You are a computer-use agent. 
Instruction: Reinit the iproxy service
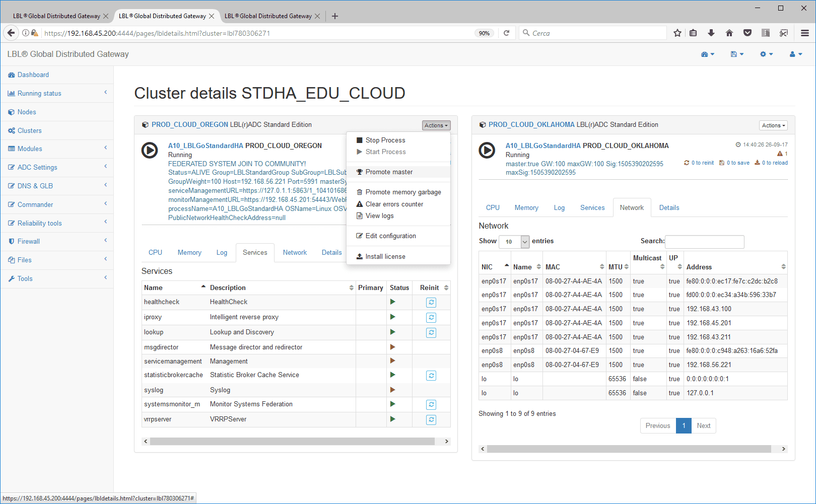pos(431,317)
